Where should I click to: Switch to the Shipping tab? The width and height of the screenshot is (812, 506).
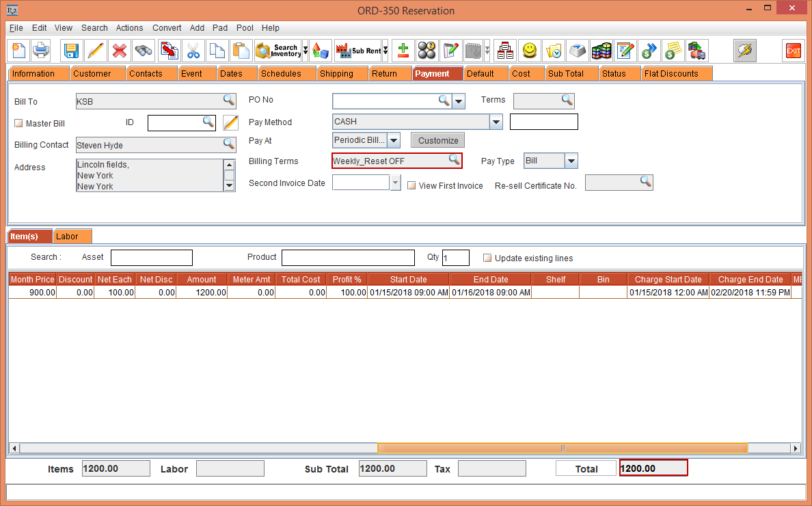click(x=336, y=74)
